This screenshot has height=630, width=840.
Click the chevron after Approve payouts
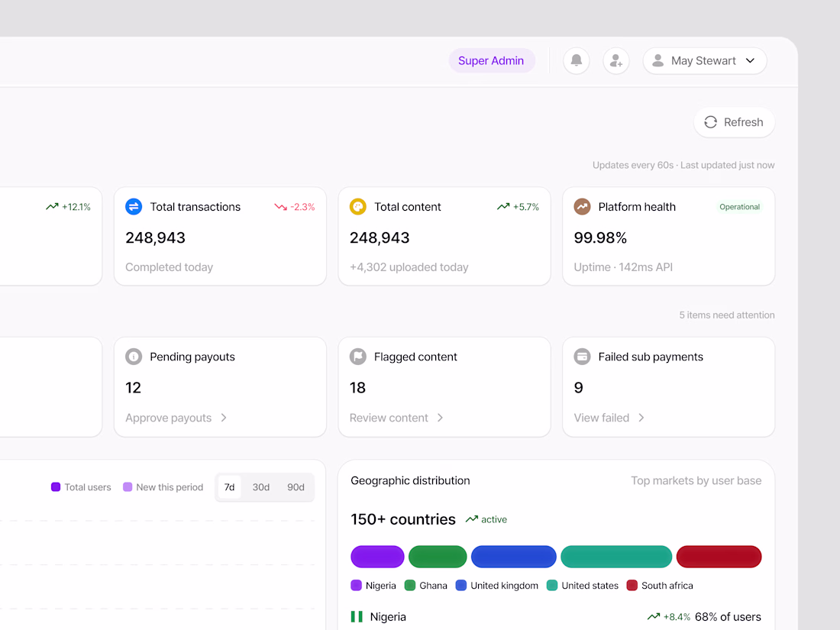coord(224,418)
